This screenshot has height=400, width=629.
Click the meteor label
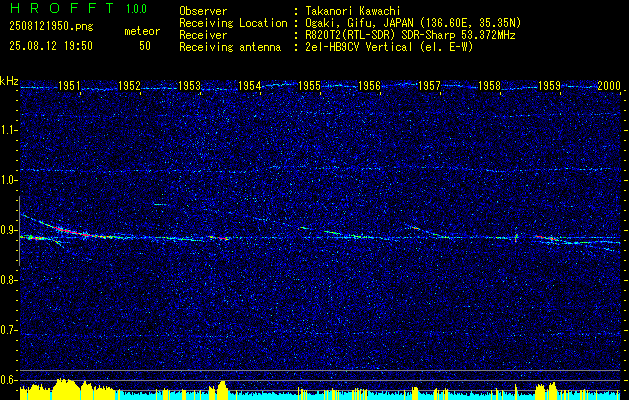[x=142, y=31]
